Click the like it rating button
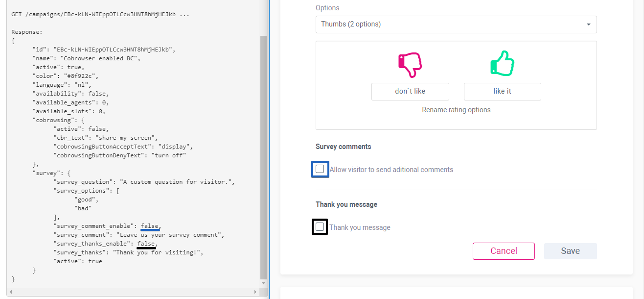Image resolution: width=644 pixels, height=299 pixels. [502, 91]
